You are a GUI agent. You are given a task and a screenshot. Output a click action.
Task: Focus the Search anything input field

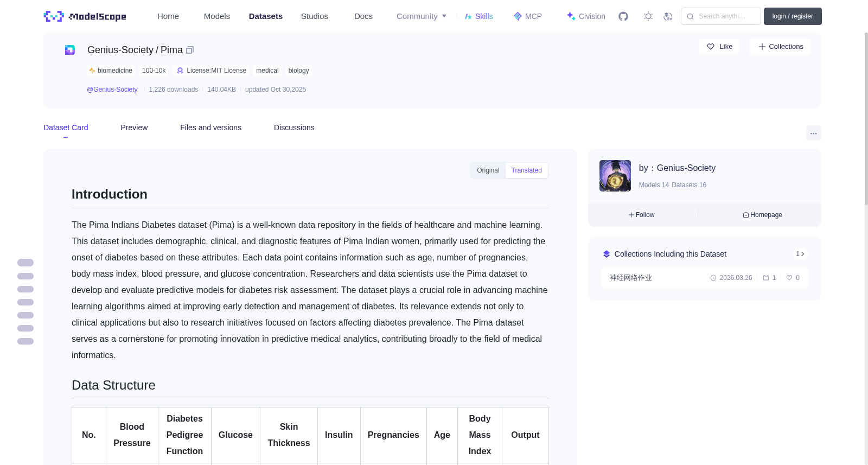(721, 16)
